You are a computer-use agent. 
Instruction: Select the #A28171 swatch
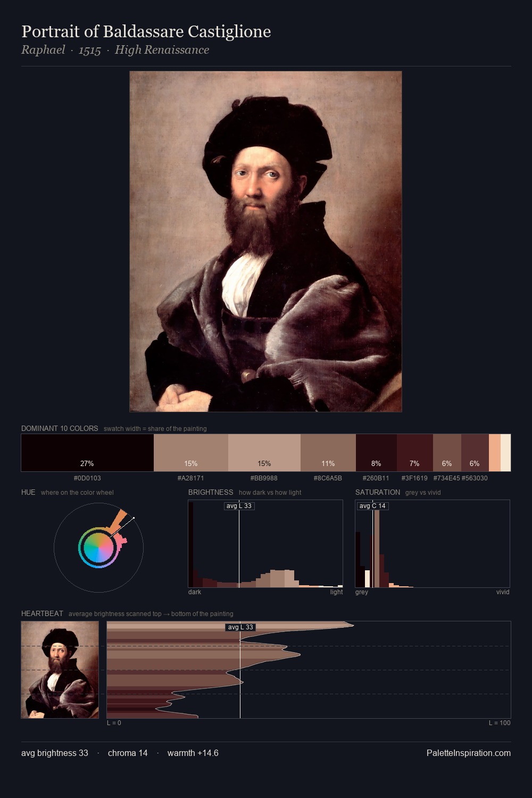click(x=191, y=453)
